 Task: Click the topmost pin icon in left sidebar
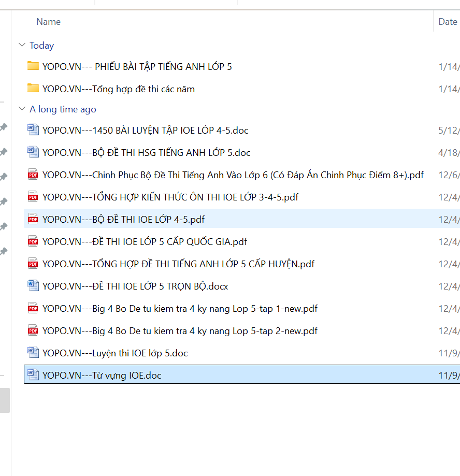click(4, 127)
